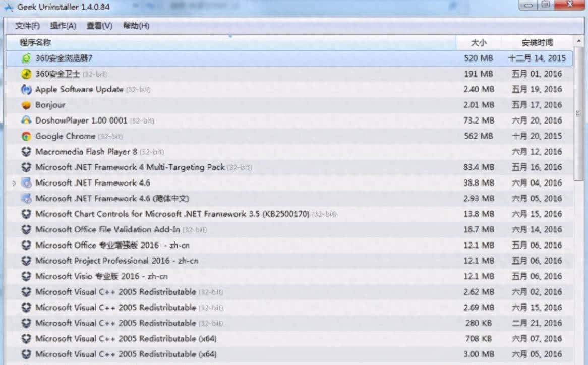The image size is (588, 365).
Task: Select the Microsoft Chart Controls KB2500170 name
Action: pyautogui.click(x=172, y=214)
